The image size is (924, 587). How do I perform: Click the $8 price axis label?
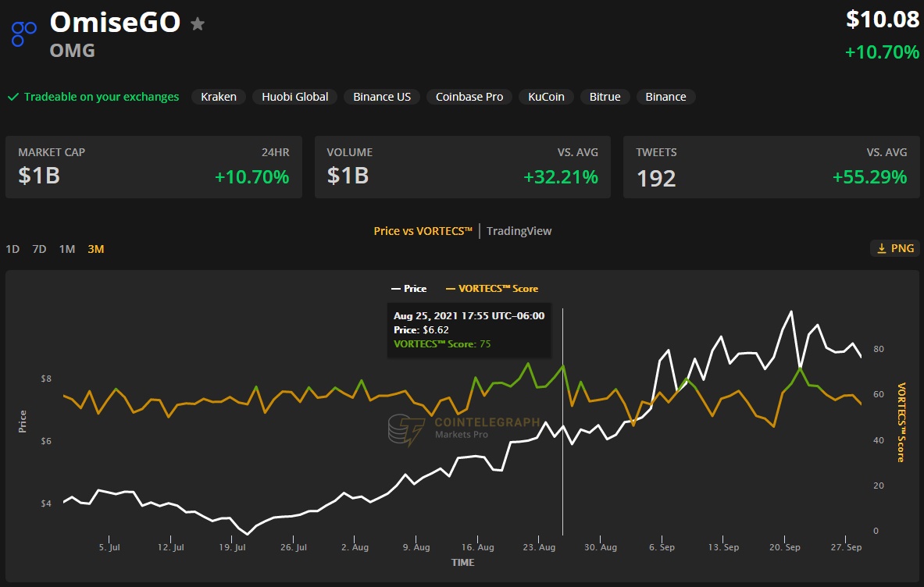tap(46, 379)
